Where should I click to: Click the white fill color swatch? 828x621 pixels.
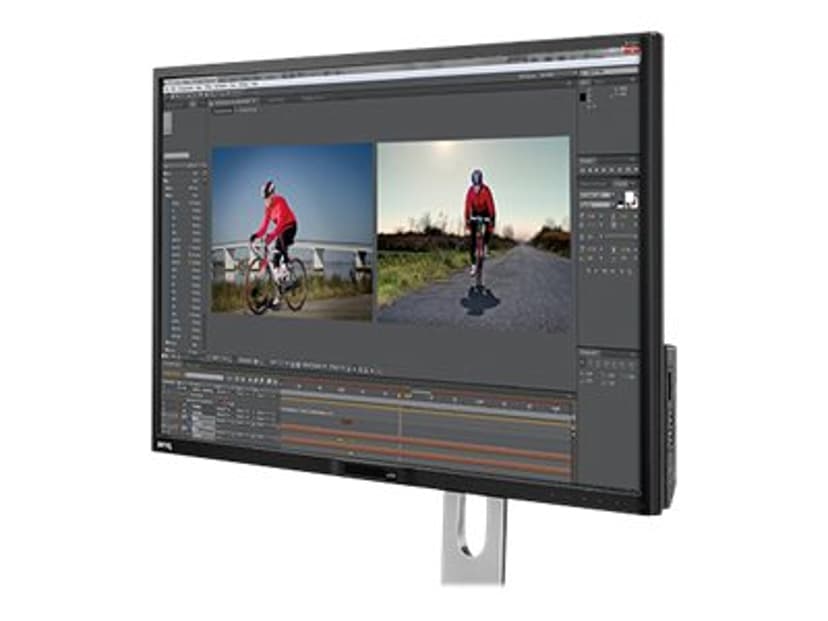click(628, 197)
